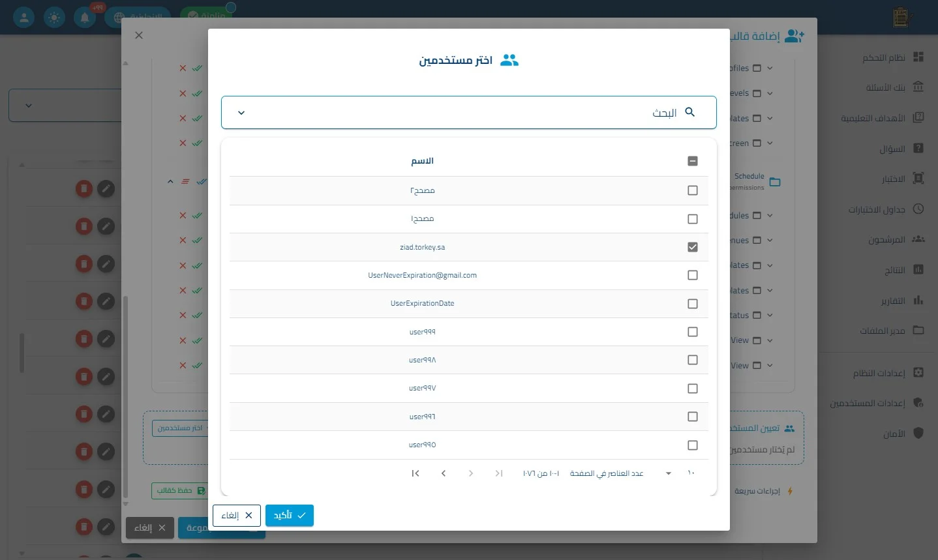Click the app logo in the header
The height and width of the screenshot is (560, 938).
(901, 18)
